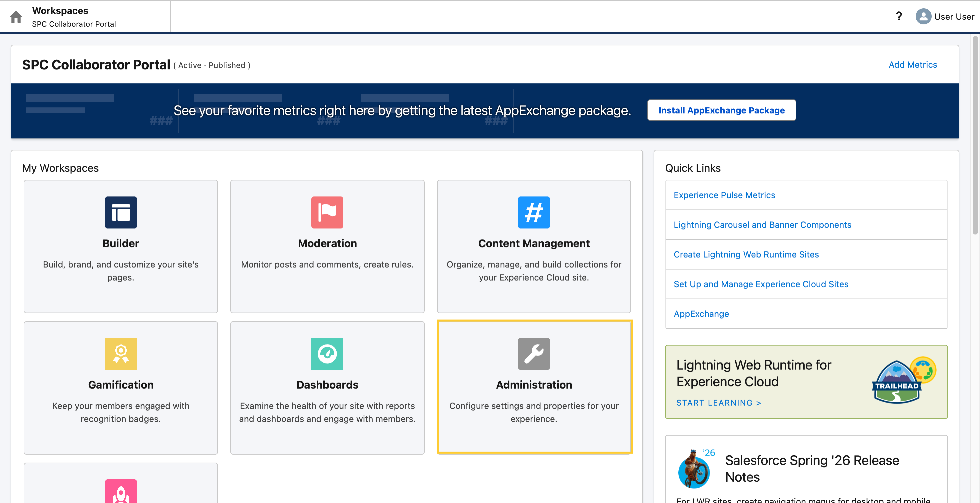The width and height of the screenshot is (980, 503).
Task: Click the Dashboards tile title
Action: tap(327, 385)
